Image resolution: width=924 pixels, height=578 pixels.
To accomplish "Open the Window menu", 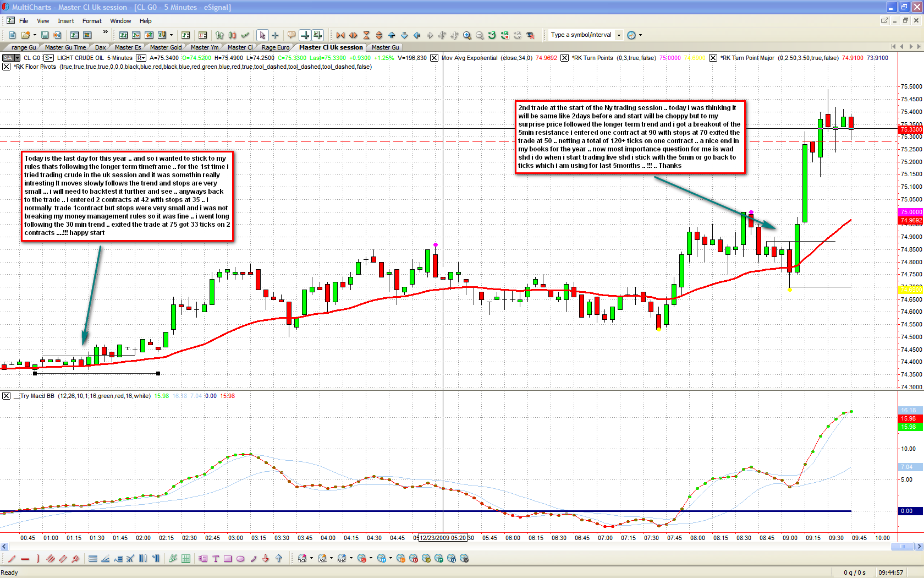I will (x=120, y=21).
